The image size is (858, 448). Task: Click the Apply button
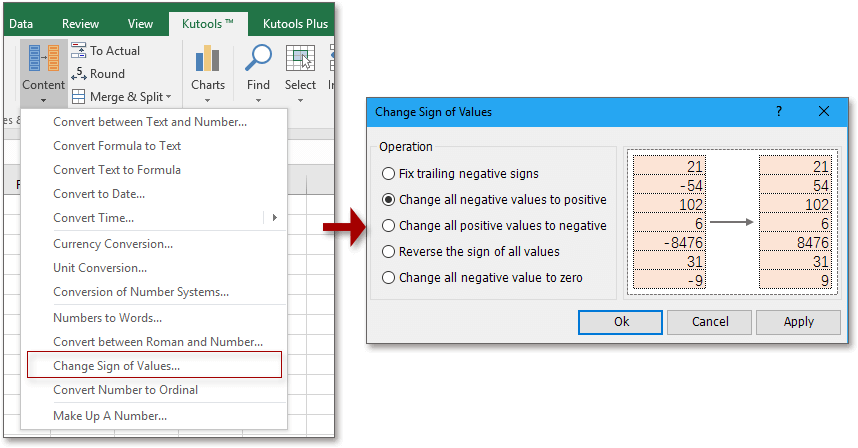point(798,322)
